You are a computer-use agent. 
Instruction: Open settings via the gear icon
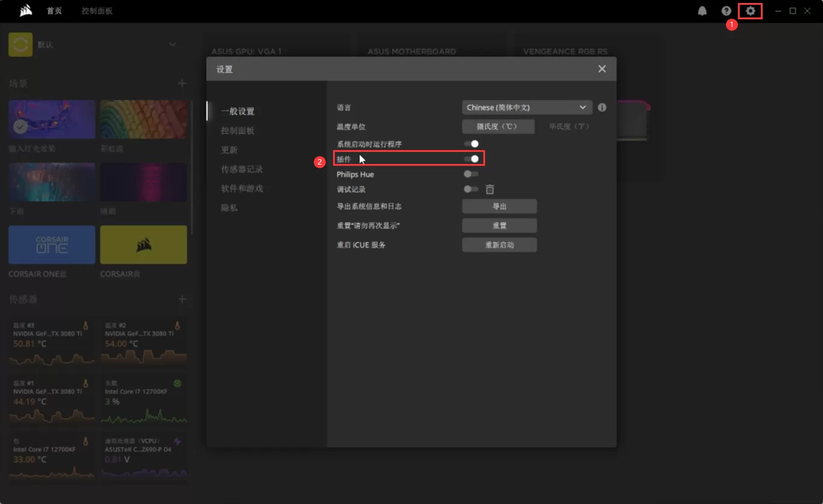click(750, 11)
